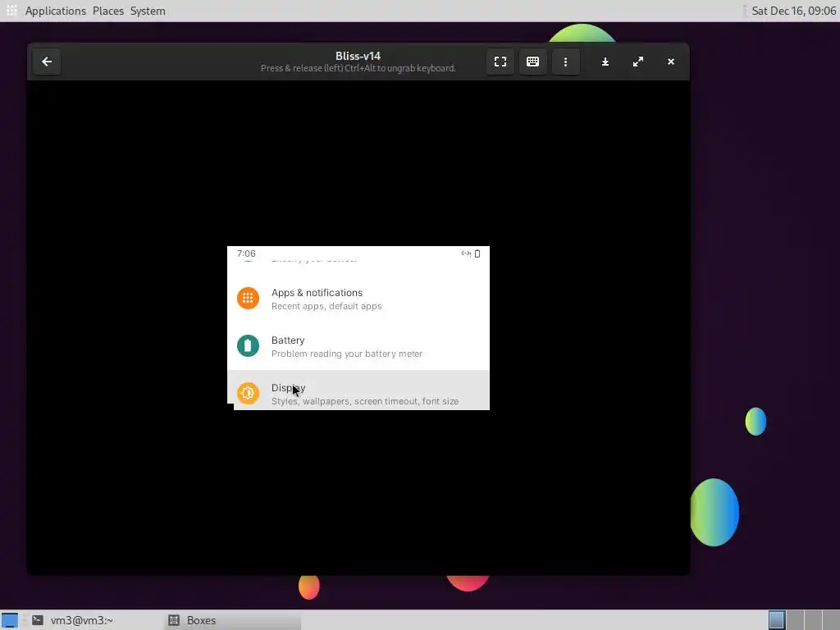Open the keyboard shortcuts button
Screen dimensions: 840x630
[x=532, y=62]
